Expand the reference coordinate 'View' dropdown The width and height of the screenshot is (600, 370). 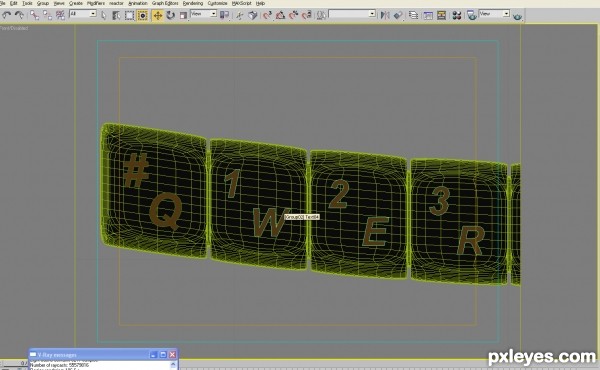[204, 14]
